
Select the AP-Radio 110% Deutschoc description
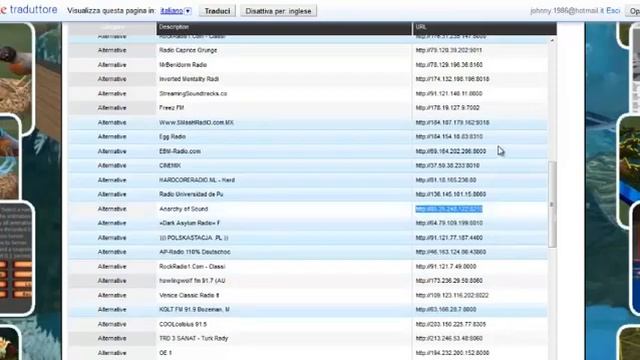(x=195, y=252)
